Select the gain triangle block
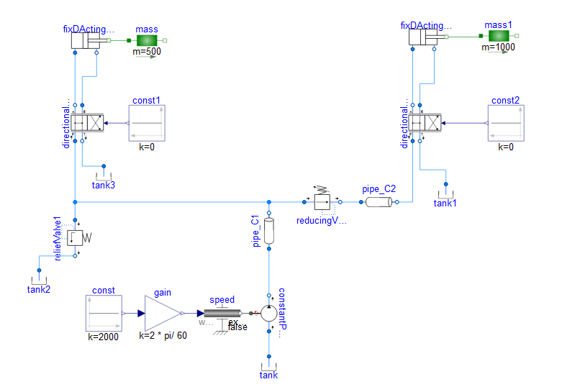The image size is (562, 392). [x=163, y=313]
